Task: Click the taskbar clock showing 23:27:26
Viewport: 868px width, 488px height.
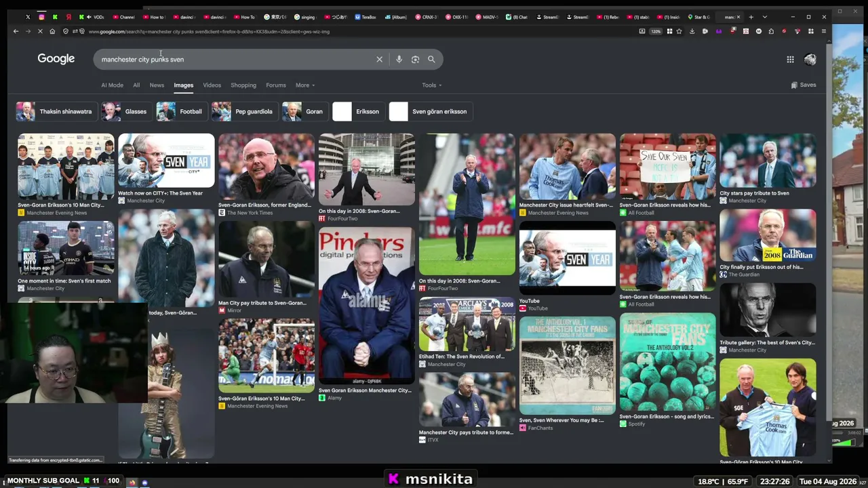Action: tap(775, 481)
